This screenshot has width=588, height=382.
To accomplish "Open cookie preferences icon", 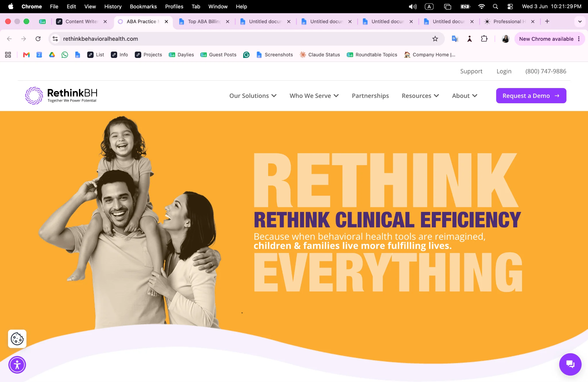I will click(17, 339).
